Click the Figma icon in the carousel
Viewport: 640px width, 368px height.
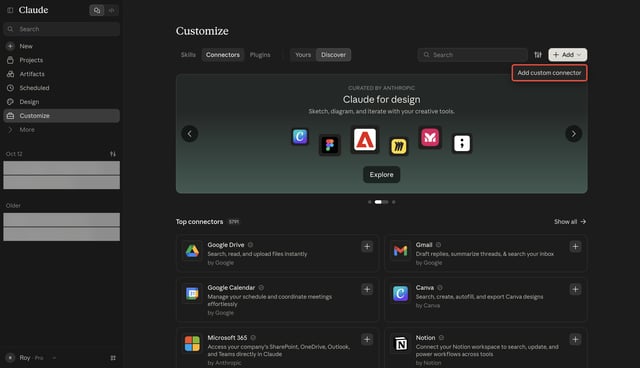coord(329,145)
